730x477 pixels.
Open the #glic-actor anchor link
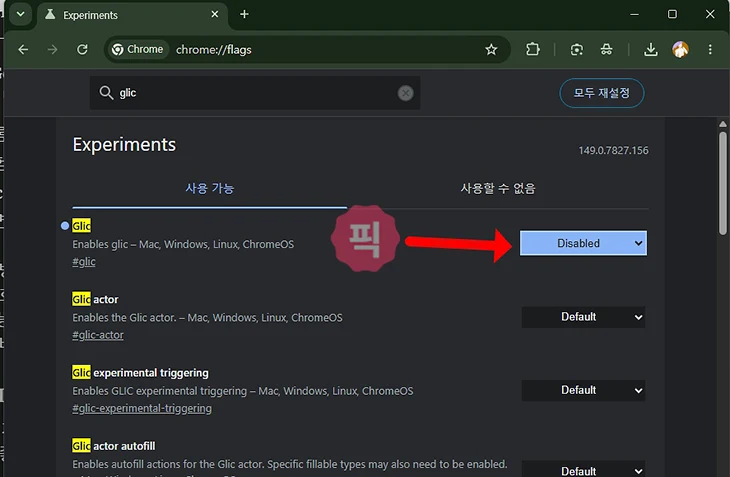pyautogui.click(x=98, y=335)
